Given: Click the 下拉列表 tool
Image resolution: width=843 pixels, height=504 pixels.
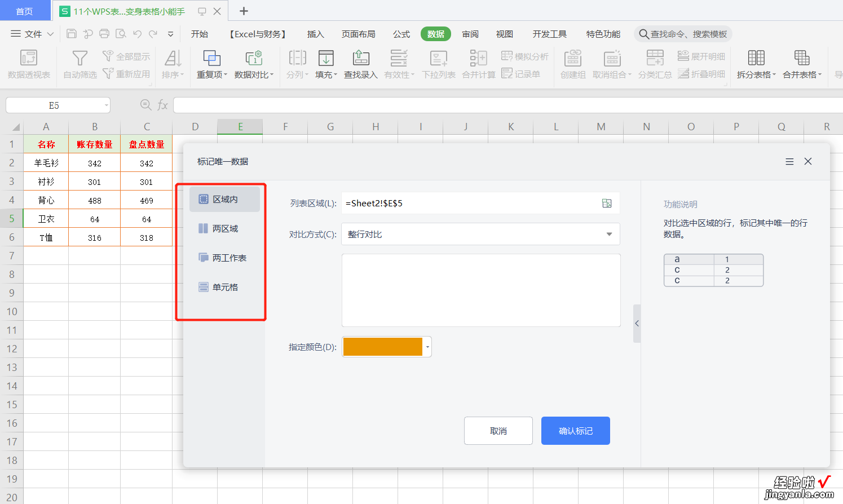Looking at the screenshot, I should click(x=439, y=64).
